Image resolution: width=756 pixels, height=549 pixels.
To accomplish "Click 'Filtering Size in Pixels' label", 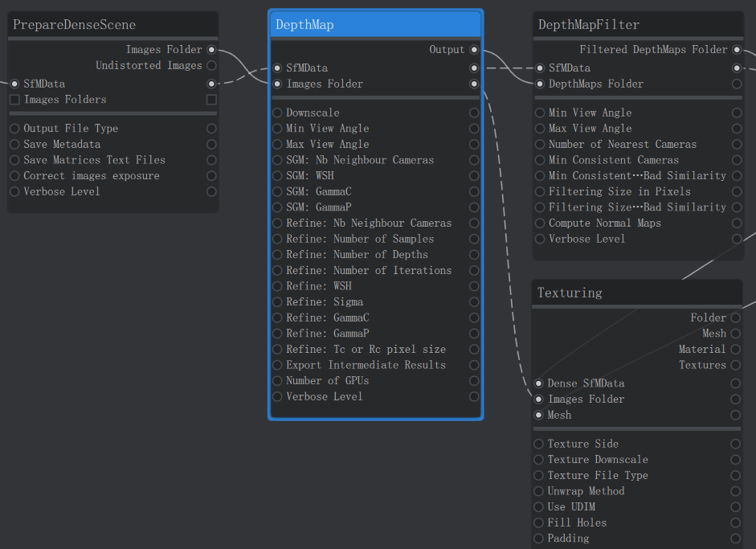I will click(619, 192).
